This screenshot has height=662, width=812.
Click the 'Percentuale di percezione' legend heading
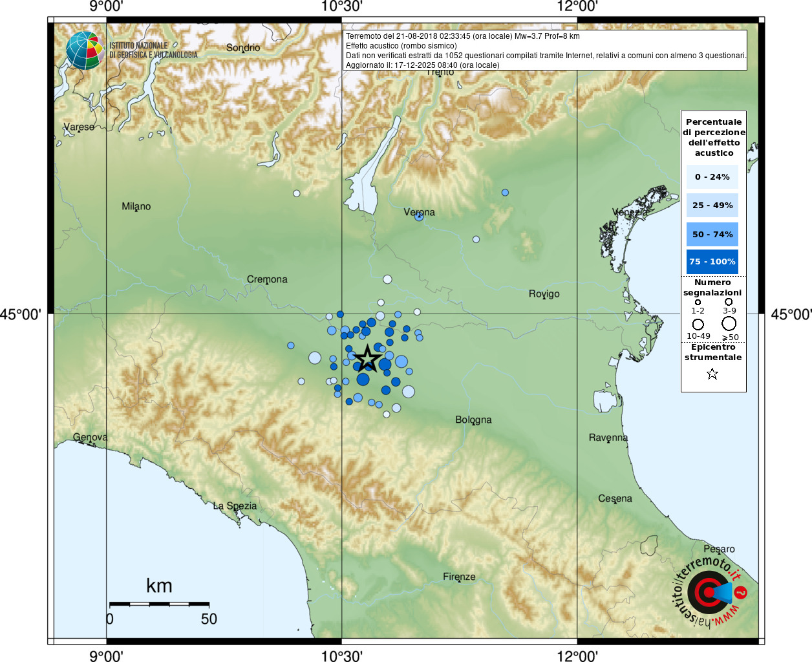pos(714,137)
